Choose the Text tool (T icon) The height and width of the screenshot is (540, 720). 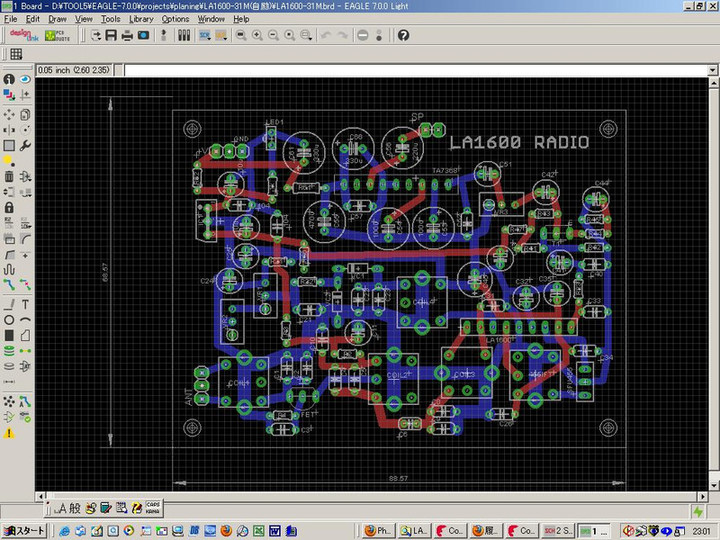[24, 304]
